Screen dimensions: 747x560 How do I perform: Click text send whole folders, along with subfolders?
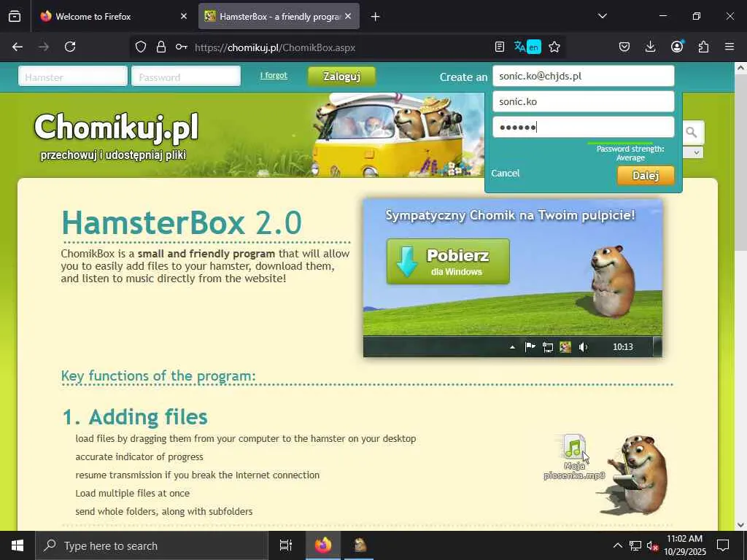164,511
